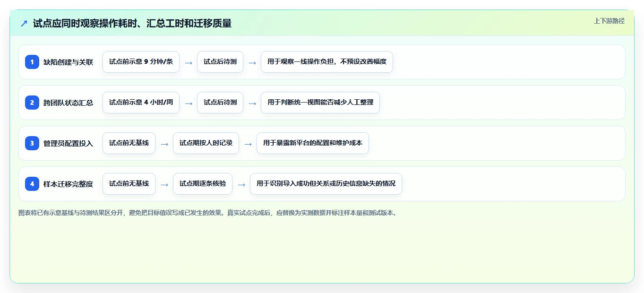The image size is (644, 293).
Task: Click the 试点期逐条核验 box
Action: 203,184
